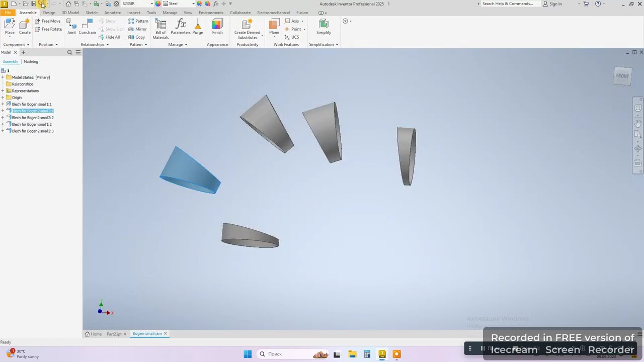
Task: Click the Place component tool
Action: click(10, 27)
